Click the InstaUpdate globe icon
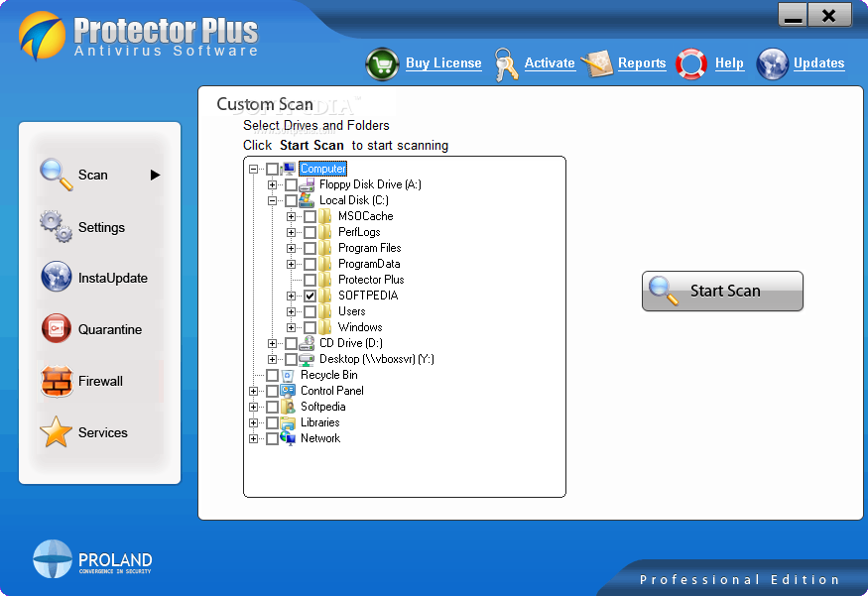The image size is (868, 596). click(x=56, y=277)
